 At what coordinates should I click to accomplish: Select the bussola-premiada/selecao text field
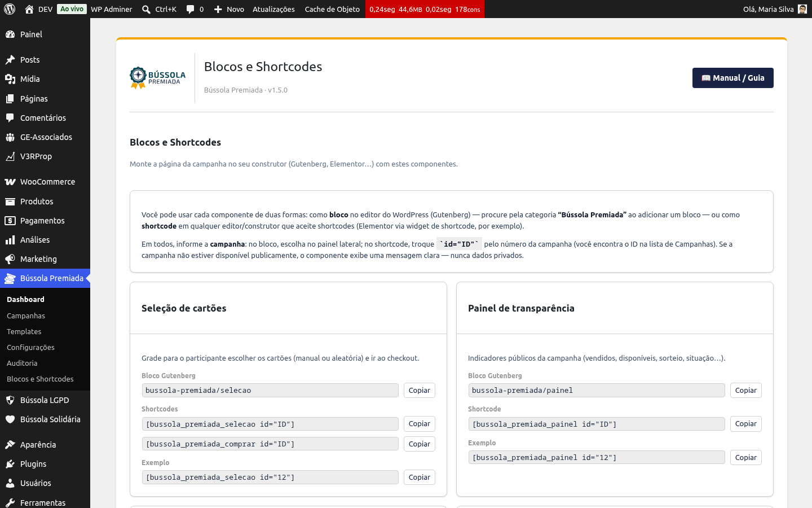[x=270, y=391]
